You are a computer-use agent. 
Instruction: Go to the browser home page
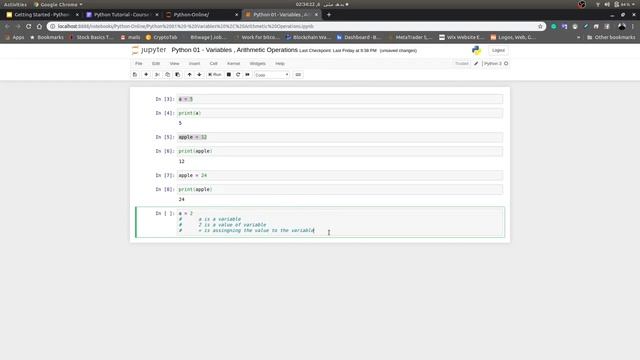point(39,26)
